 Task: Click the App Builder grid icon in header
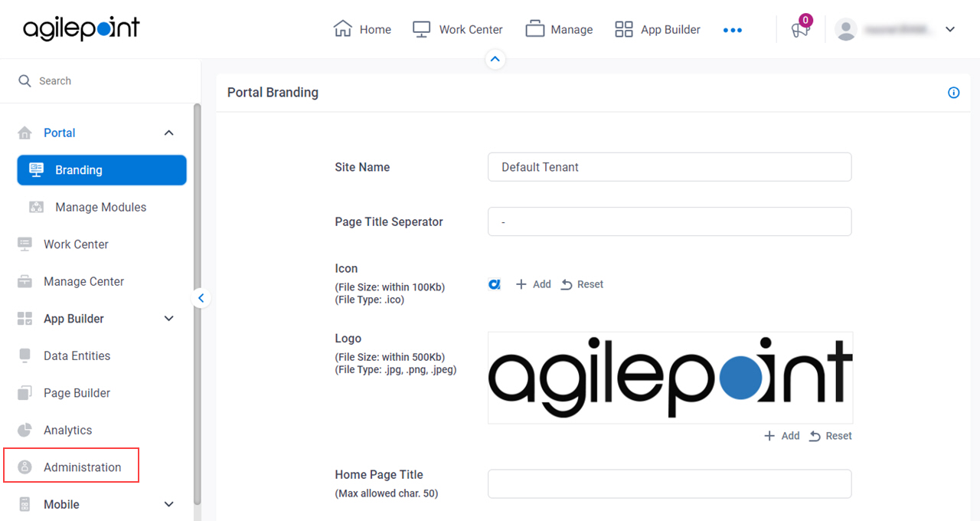tap(624, 29)
